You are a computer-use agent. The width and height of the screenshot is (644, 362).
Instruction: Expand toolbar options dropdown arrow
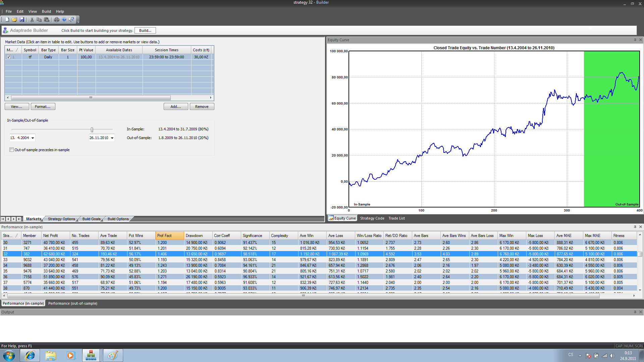(78, 21)
